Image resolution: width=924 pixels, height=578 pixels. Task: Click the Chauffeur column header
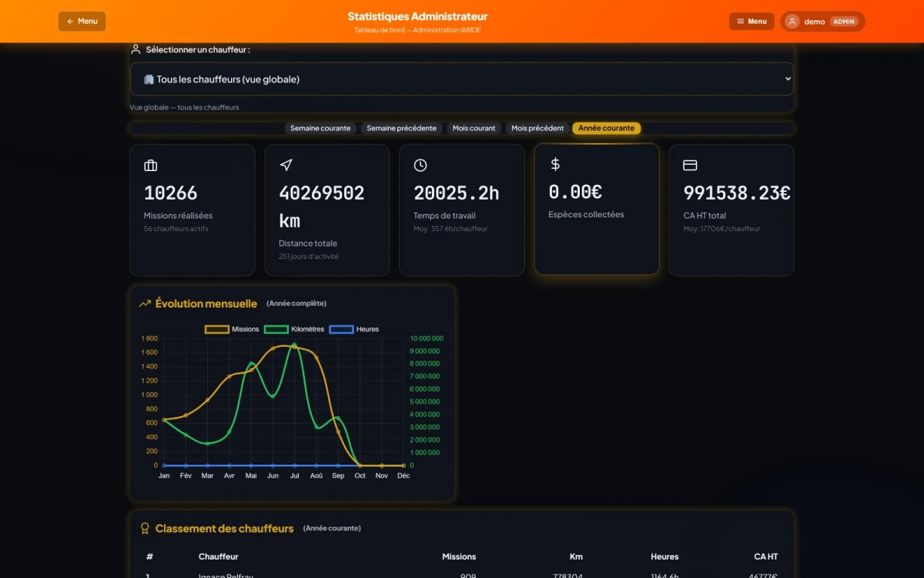(x=219, y=556)
